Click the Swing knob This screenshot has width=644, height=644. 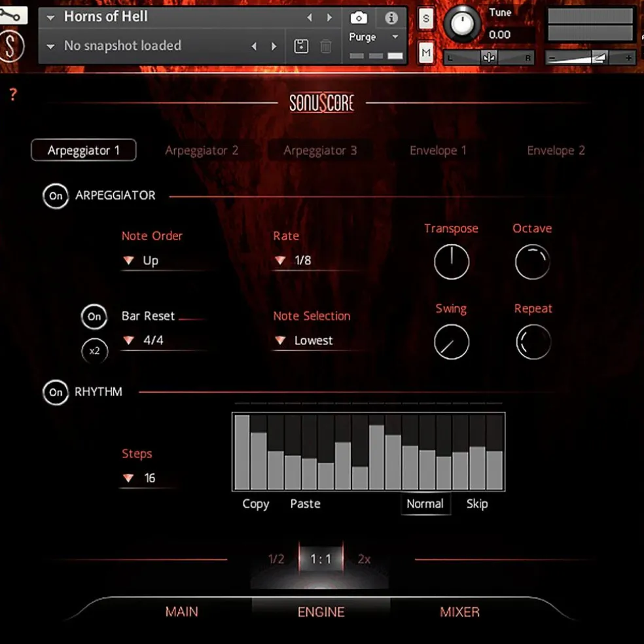tap(452, 342)
